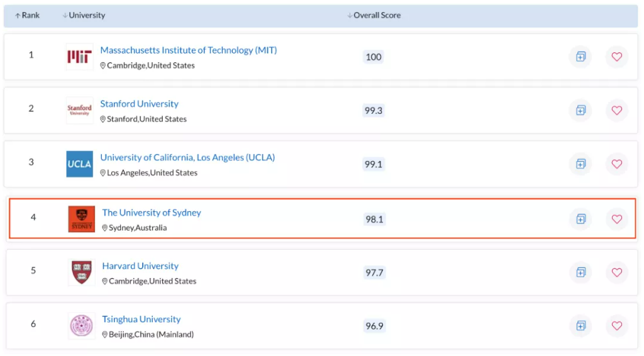Click rank number 5 in Harvard row
This screenshot has width=644, height=356.
tap(33, 271)
